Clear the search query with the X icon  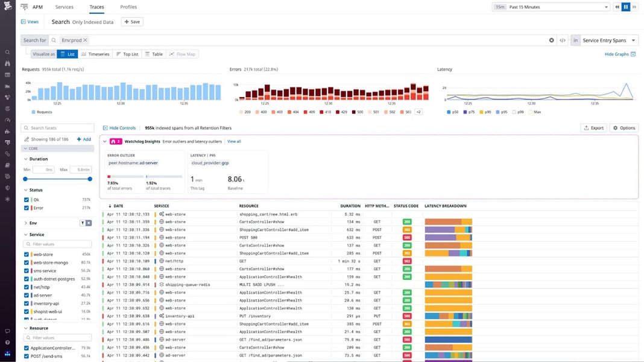click(x=551, y=40)
